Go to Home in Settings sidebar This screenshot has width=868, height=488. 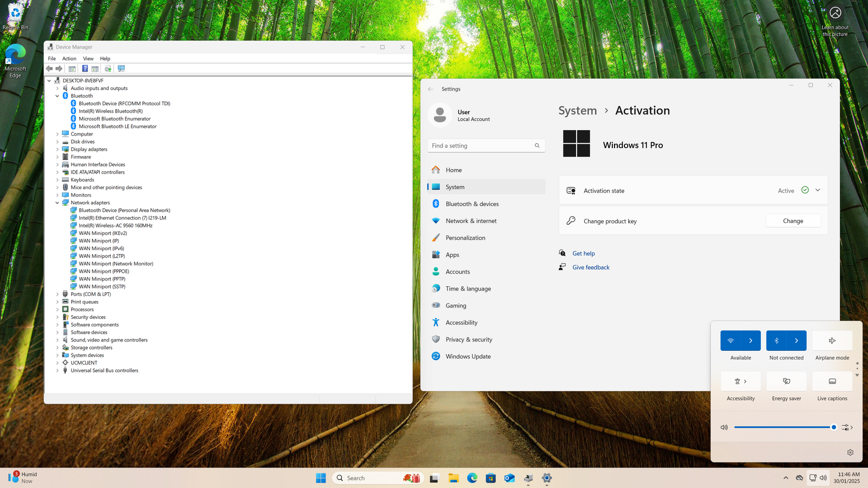487,170
